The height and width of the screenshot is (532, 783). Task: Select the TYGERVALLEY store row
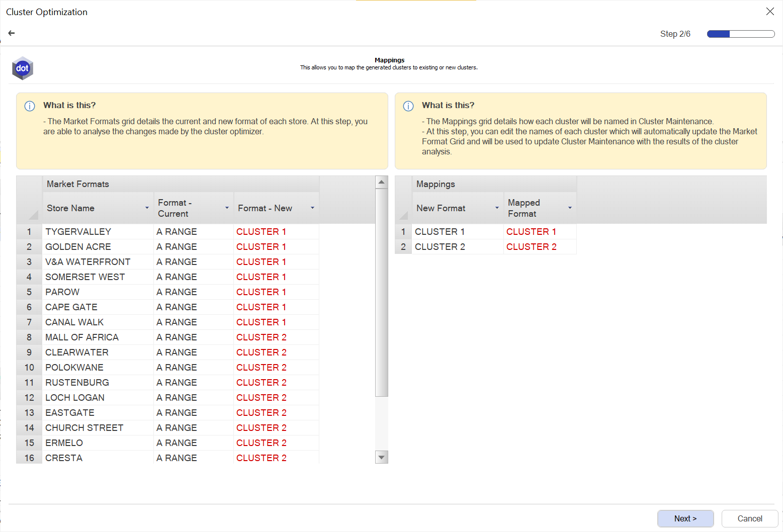(78, 232)
